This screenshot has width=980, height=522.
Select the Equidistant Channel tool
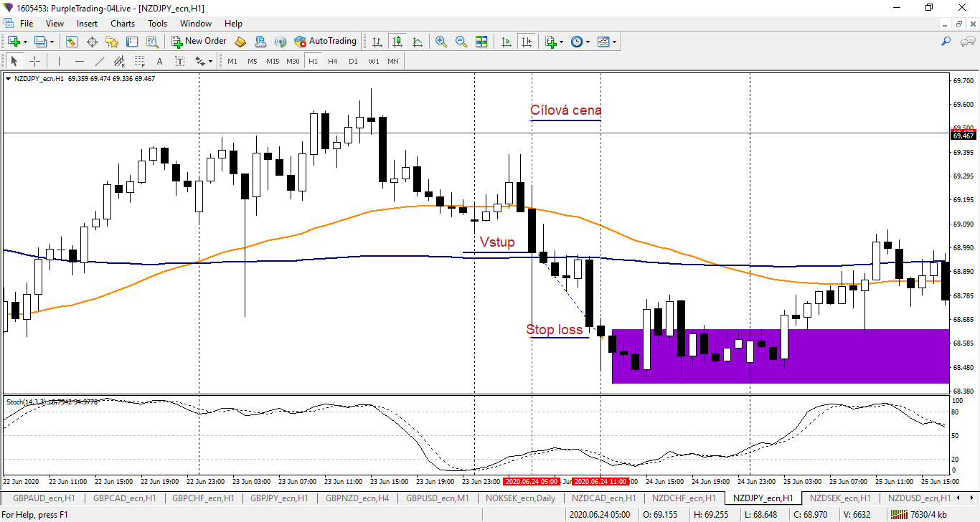tap(120, 61)
